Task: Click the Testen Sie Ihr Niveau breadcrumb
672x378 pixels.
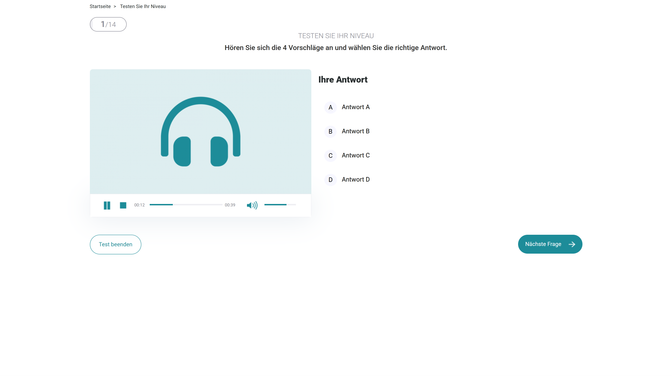Action: [143, 6]
